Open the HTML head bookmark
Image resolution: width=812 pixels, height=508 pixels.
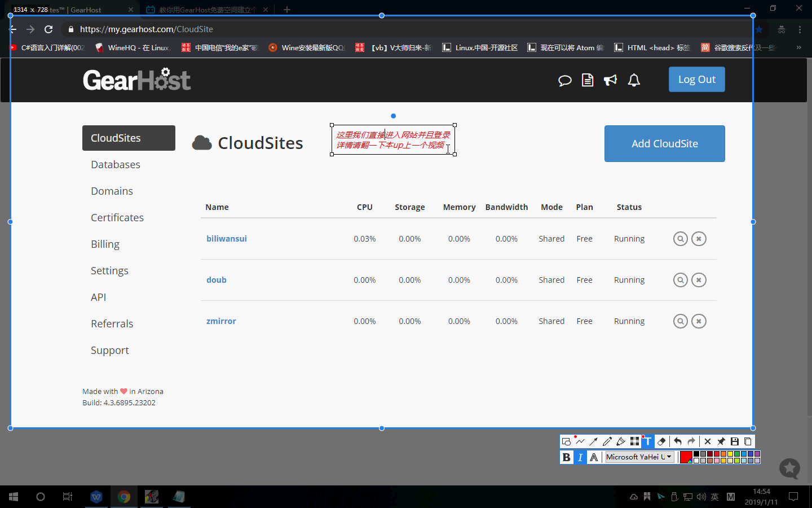click(x=652, y=47)
